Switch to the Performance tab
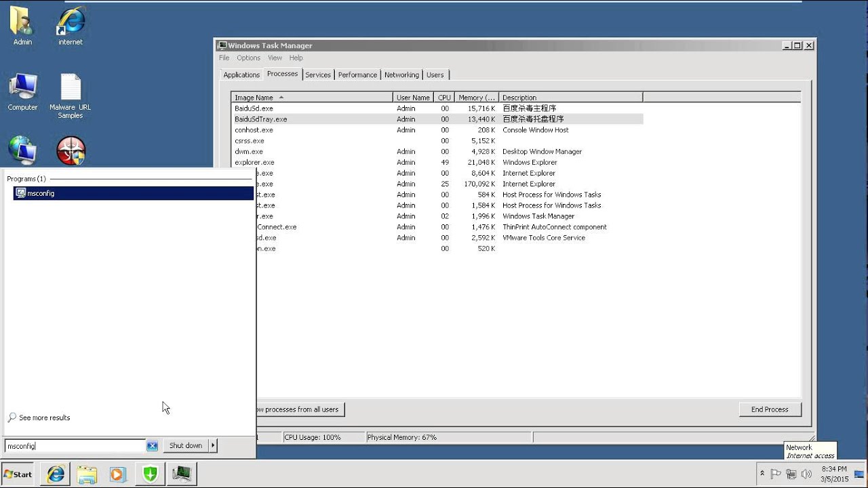 coord(357,75)
